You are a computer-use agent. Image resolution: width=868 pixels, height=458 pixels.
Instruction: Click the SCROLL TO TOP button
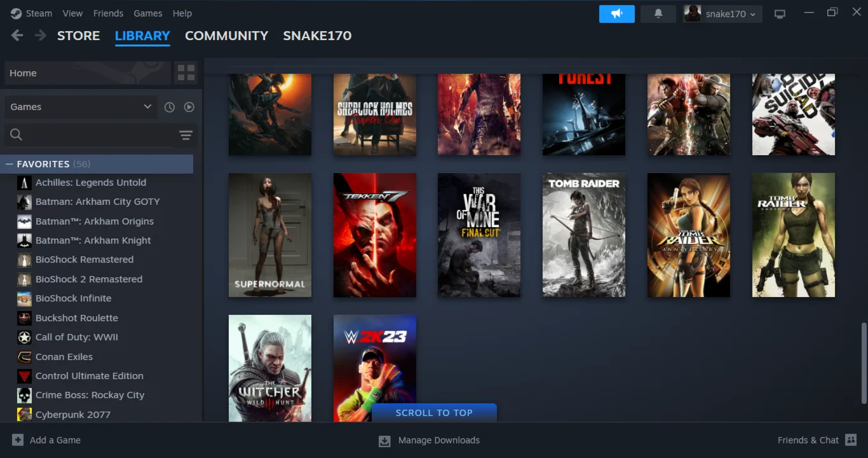point(434,413)
